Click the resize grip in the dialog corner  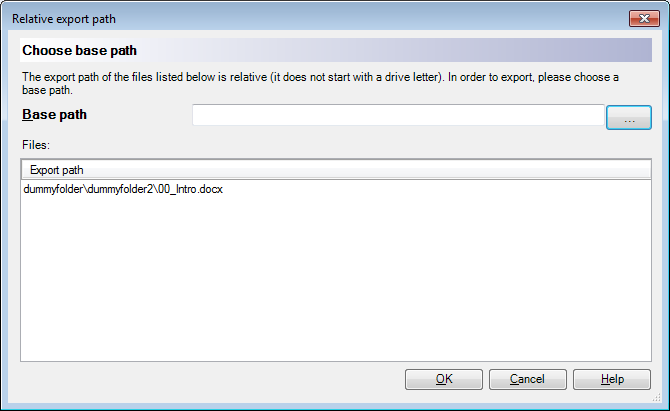[x=657, y=398]
